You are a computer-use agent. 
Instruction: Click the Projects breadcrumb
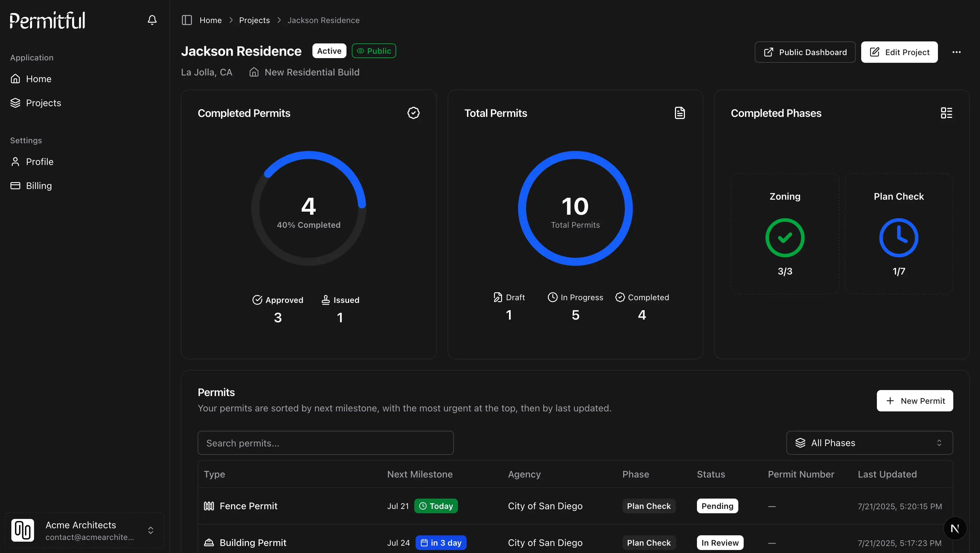tap(254, 20)
